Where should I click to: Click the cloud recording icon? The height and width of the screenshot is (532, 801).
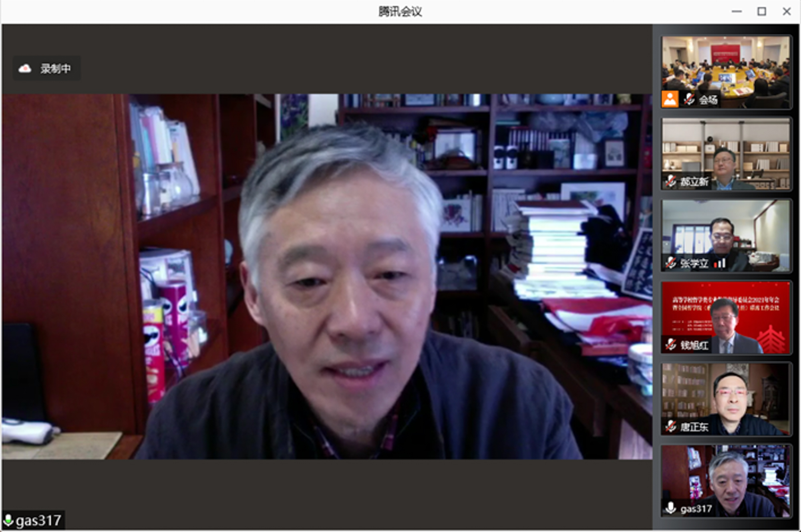click(x=25, y=69)
